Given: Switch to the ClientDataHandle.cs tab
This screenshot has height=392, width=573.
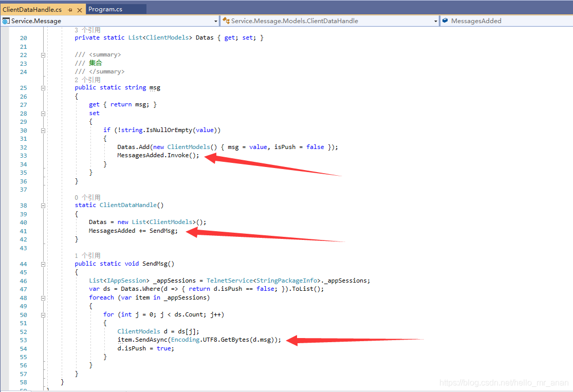Looking at the screenshot, I should [x=32, y=9].
